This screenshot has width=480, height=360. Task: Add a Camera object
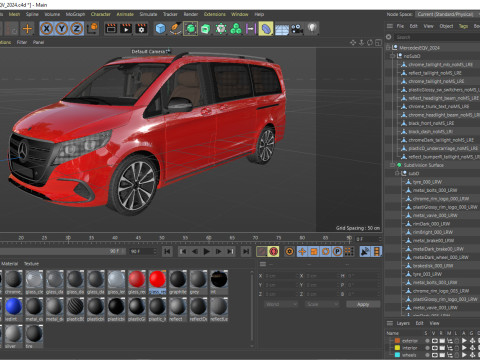297,29
